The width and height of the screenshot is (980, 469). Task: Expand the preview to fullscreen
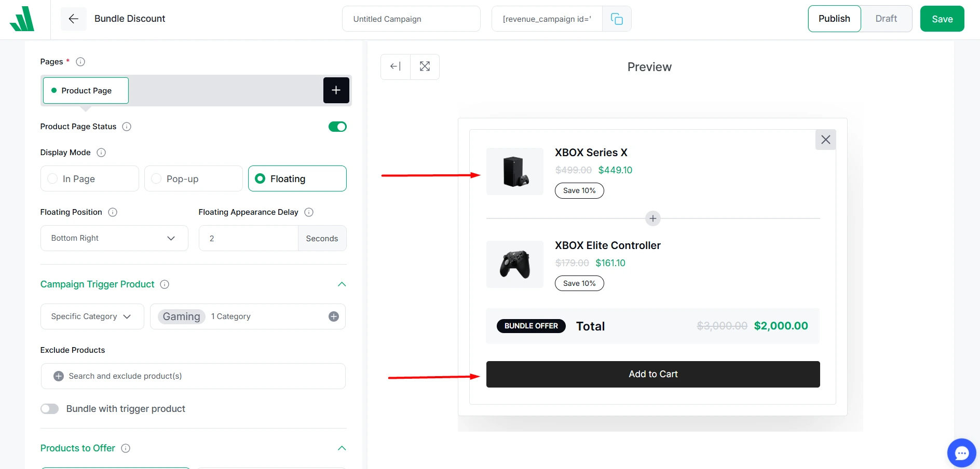tap(425, 66)
